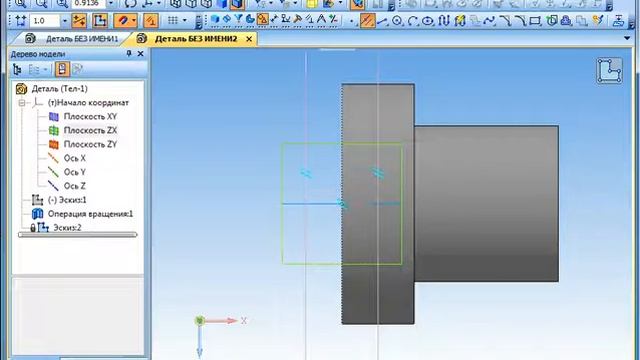This screenshot has height=360, width=640.
Task: Open the Editing hammer toolbar panel
Action: (x=298, y=20)
